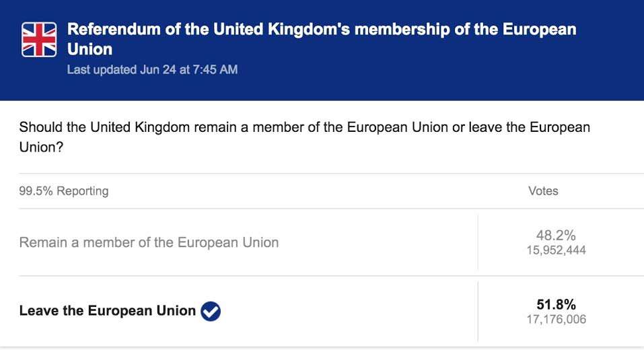The image size is (644, 352).
Task: Click 'Leave the European Union' bold label
Action: [108, 311]
